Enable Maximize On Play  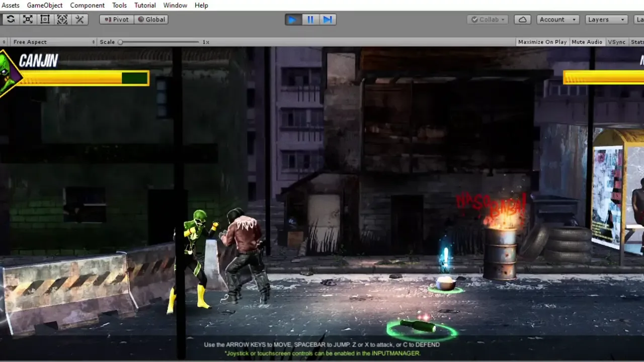(542, 42)
